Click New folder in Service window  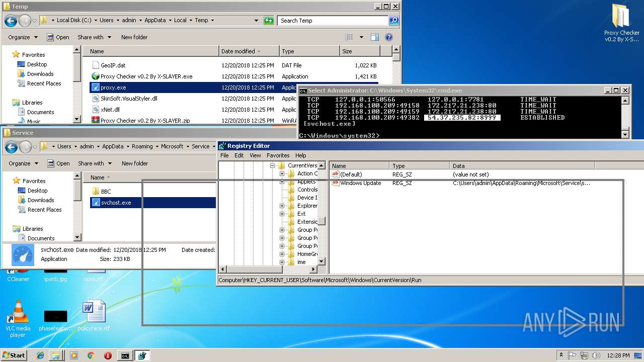pos(135,163)
